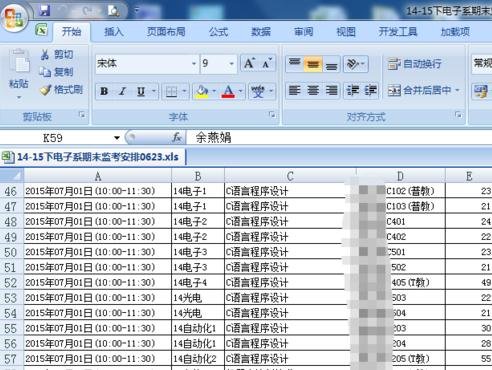This screenshot has width=492, height=370.
Task: Open the 对齐方式 dialog launcher
Action: click(x=459, y=115)
